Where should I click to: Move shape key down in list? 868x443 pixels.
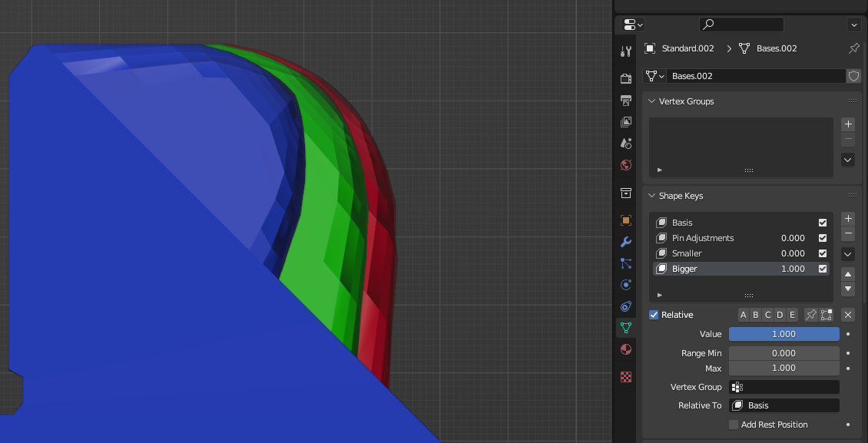point(848,289)
